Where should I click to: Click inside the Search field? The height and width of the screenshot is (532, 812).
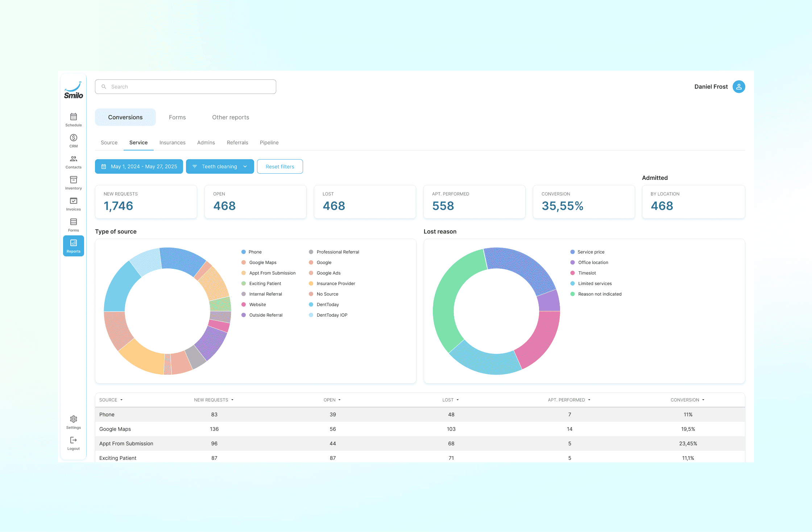(x=185, y=86)
